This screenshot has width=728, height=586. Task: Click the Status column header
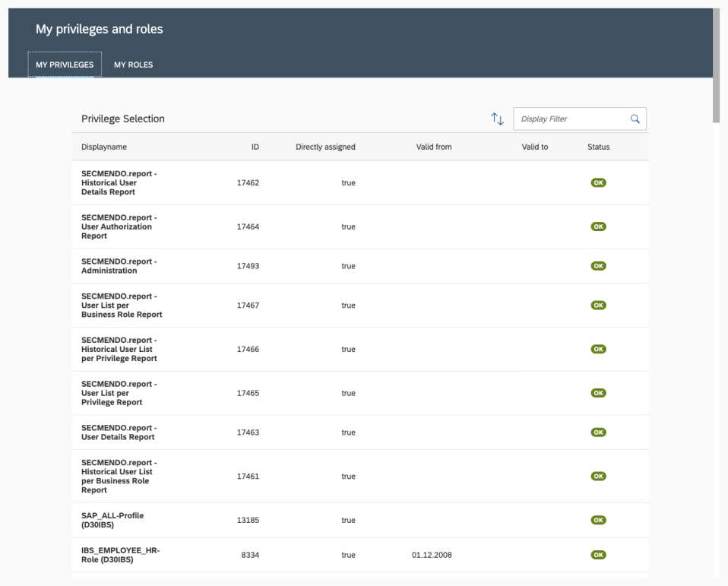(x=598, y=147)
